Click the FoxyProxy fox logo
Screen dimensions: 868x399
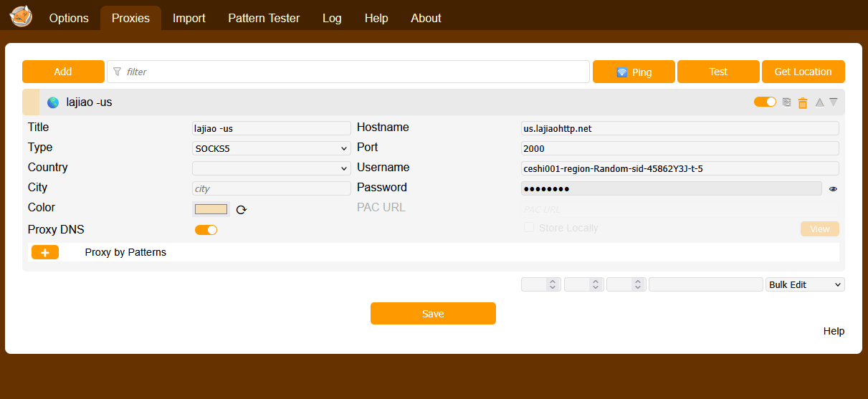(21, 16)
